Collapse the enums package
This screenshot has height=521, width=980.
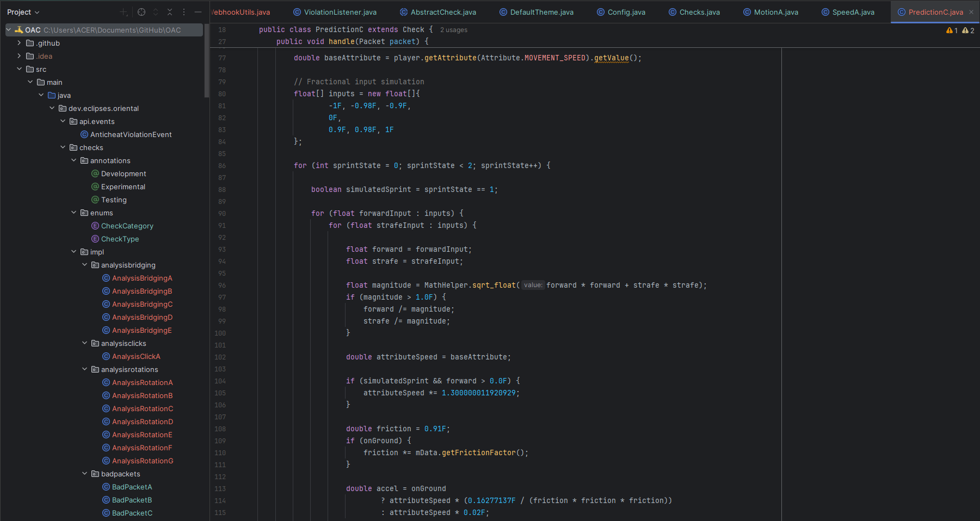[74, 213]
